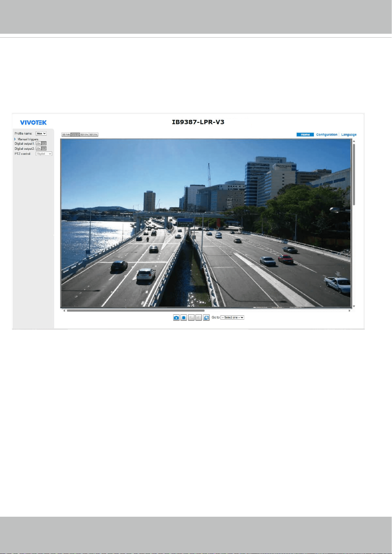The height and width of the screenshot is (554, 392).
Task: Set video size to 25%
Action: 94,135
